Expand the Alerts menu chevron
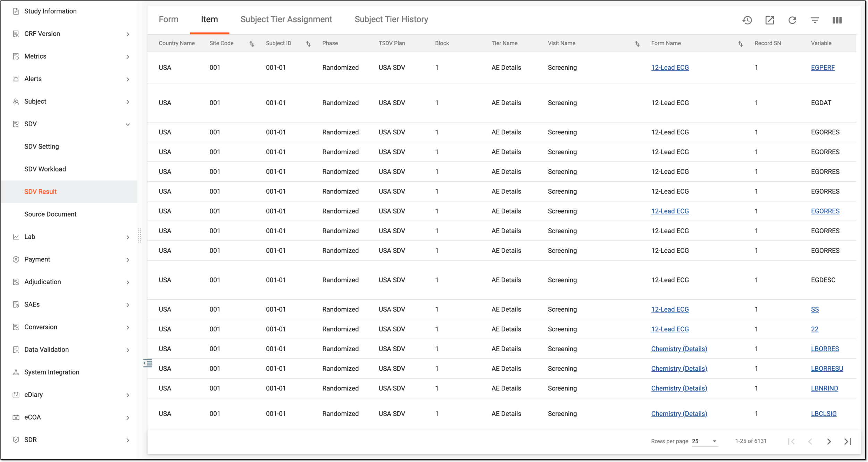Viewport: 868px width, 462px height. point(128,79)
